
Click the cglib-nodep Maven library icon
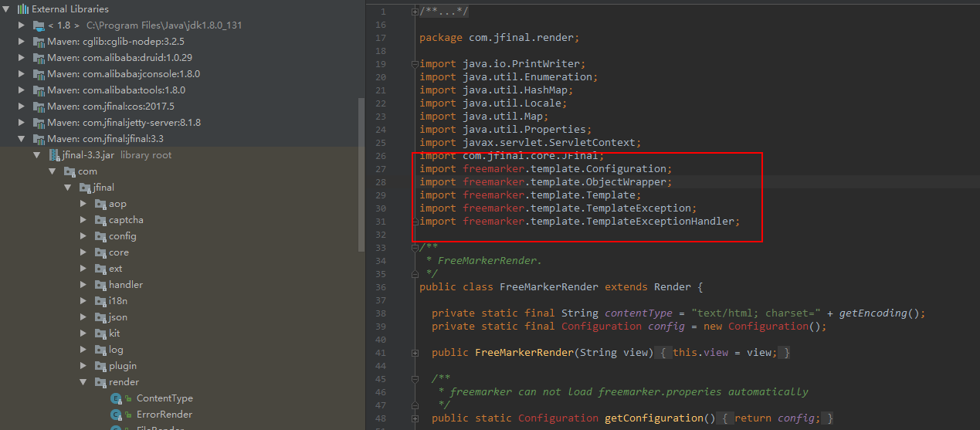(39, 42)
